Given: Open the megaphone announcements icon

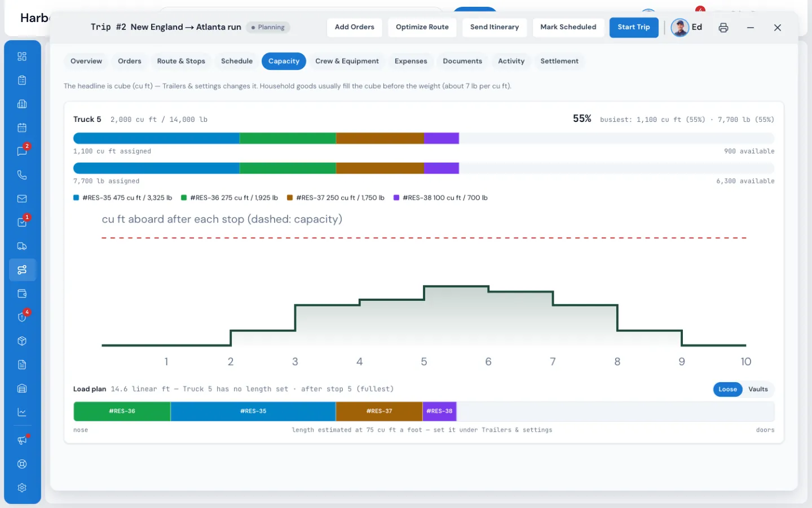Looking at the screenshot, I should click(x=22, y=440).
